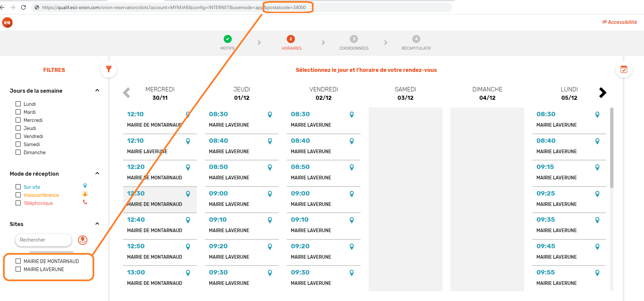Check the MAIRIE DE MONTARNAUD site
Screen dimensions: 644x301
pyautogui.click(x=18, y=261)
